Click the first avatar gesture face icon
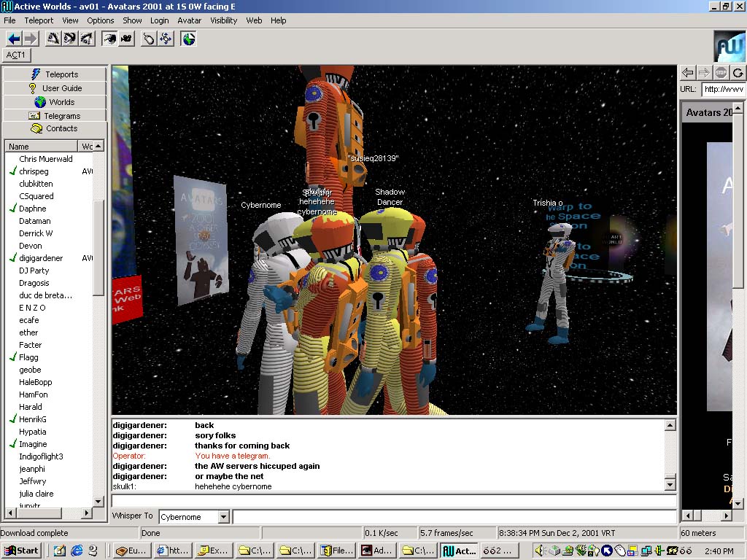Image resolution: width=747 pixels, height=560 pixels. [x=53, y=39]
